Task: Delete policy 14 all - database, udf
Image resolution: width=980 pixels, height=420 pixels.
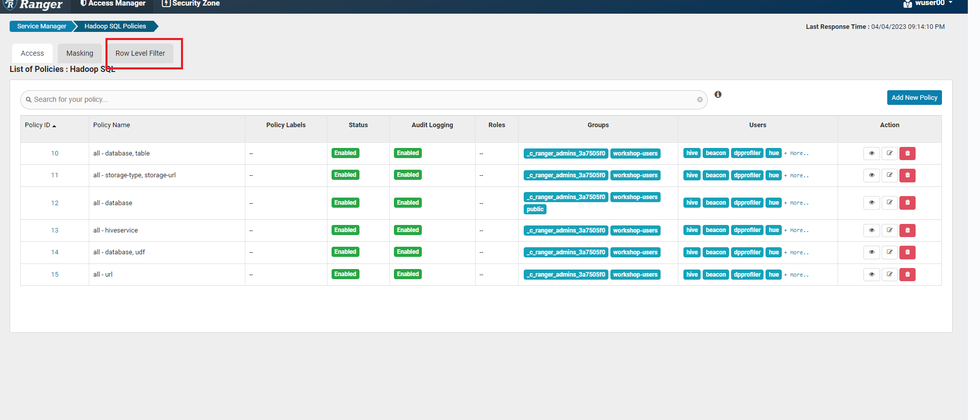Action: tap(908, 252)
